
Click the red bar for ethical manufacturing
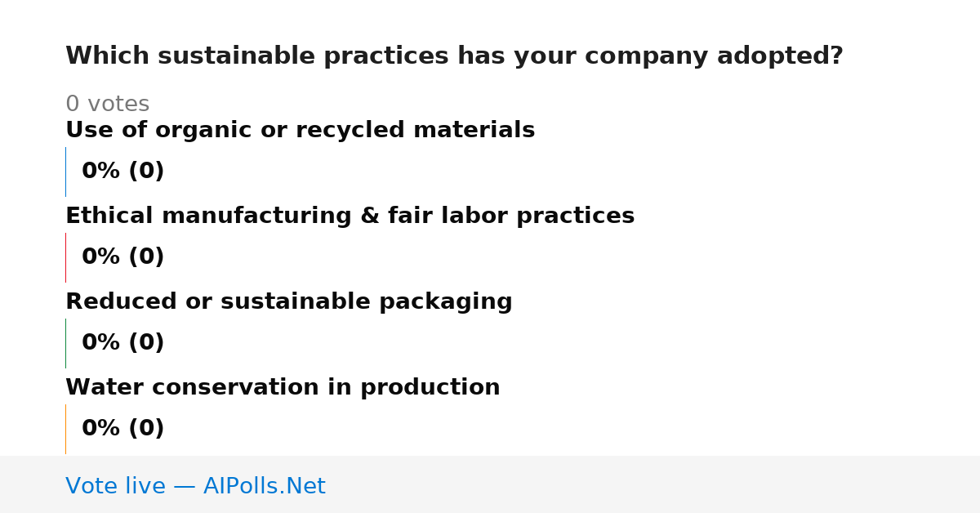tap(65, 257)
